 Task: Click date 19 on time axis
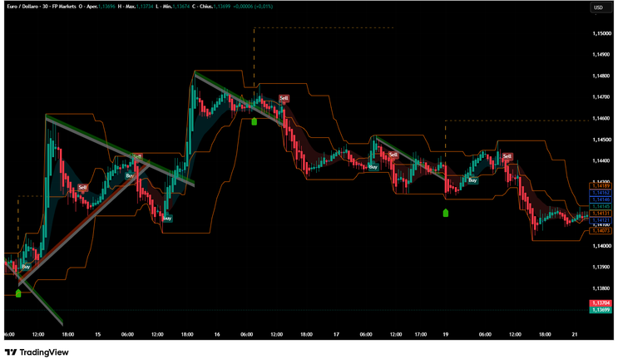coord(445,334)
